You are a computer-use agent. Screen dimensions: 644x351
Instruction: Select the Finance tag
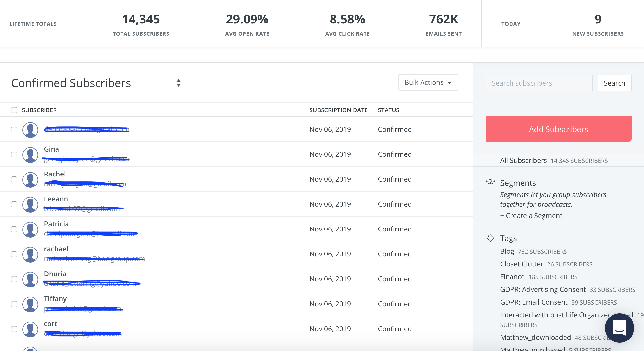coord(512,277)
